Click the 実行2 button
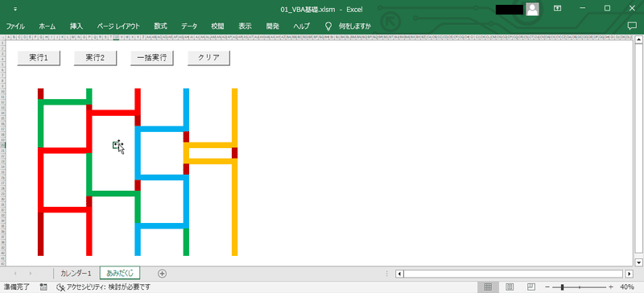Screen dimensions: 644x293 95,58
